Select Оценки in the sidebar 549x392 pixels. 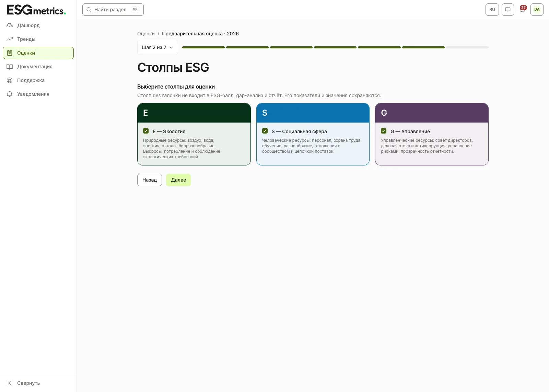(38, 53)
